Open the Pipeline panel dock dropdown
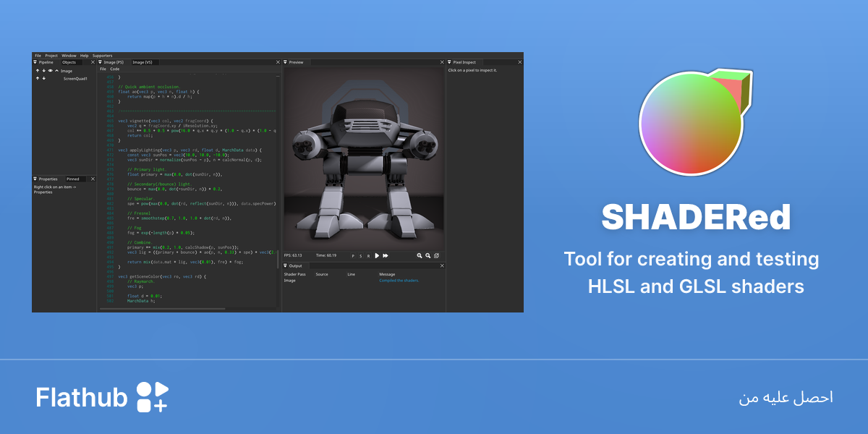The image size is (868, 434). point(35,62)
